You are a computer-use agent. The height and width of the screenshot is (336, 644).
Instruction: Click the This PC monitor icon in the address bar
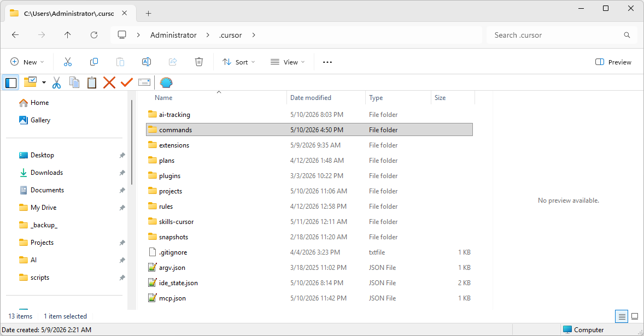tap(122, 35)
